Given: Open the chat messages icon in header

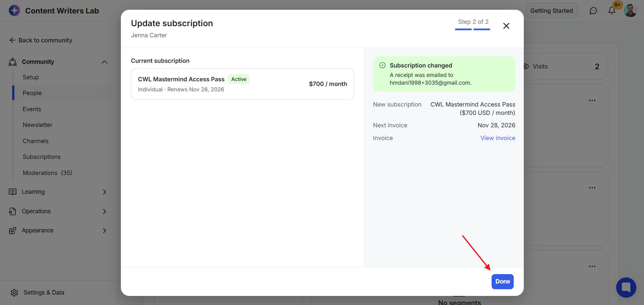Looking at the screenshot, I should pyautogui.click(x=593, y=11).
